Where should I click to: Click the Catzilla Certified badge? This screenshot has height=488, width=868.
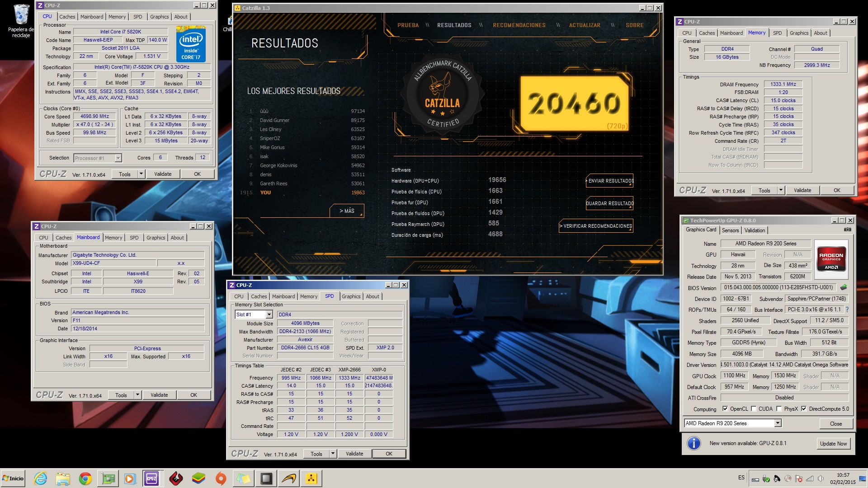tap(442, 95)
